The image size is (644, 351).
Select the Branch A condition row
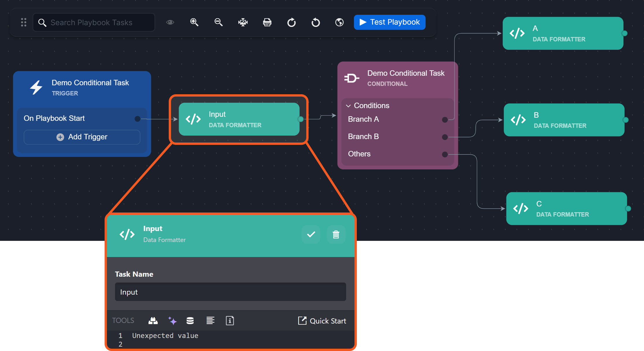click(x=363, y=119)
